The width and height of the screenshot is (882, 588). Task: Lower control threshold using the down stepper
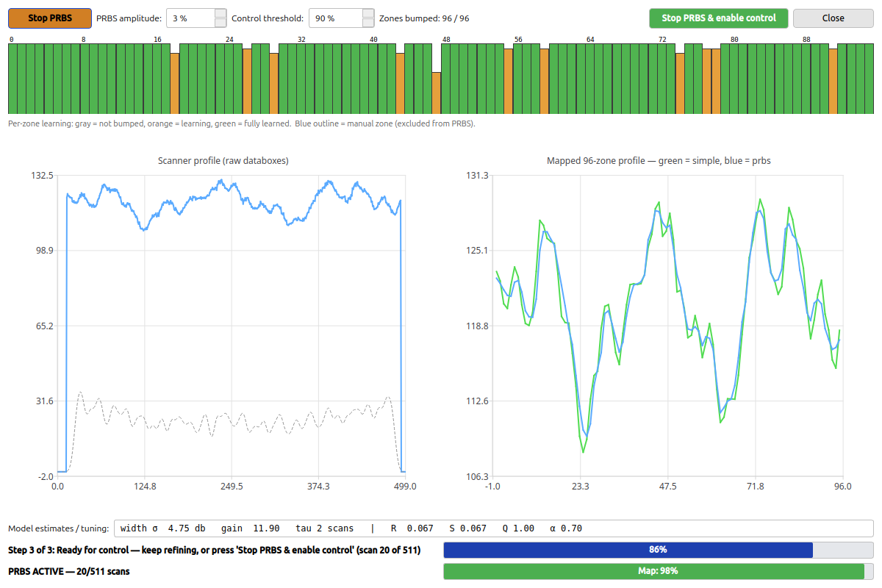click(x=368, y=22)
